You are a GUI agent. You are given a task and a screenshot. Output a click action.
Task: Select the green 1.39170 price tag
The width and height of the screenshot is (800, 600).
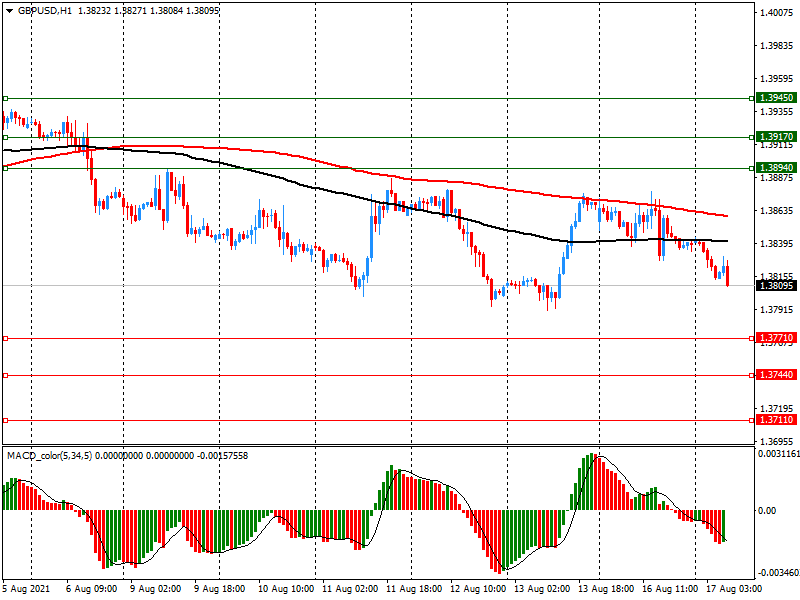tap(776, 136)
